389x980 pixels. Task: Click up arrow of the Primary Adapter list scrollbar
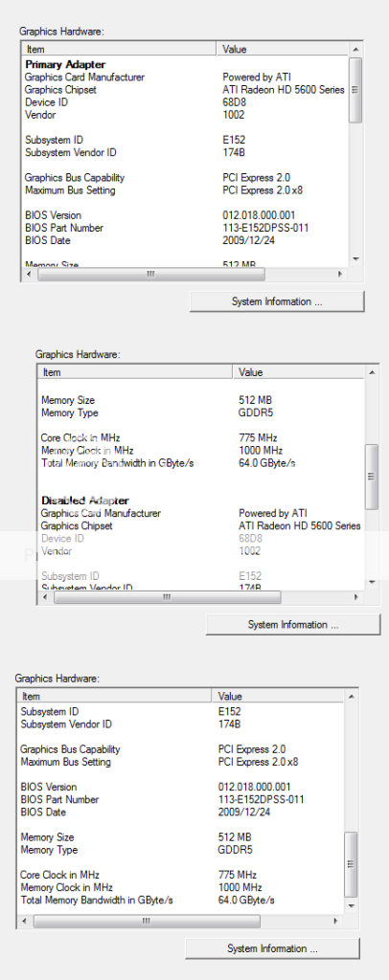coord(355,49)
